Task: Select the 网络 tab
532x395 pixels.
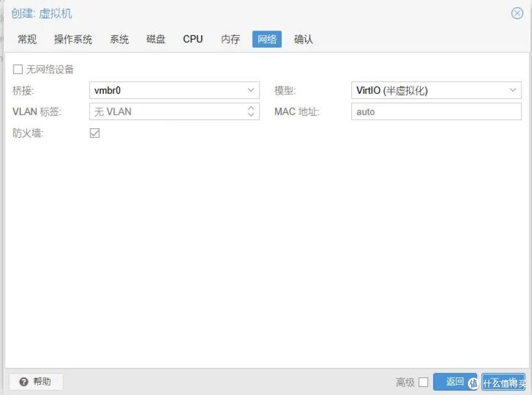Action: [x=267, y=39]
